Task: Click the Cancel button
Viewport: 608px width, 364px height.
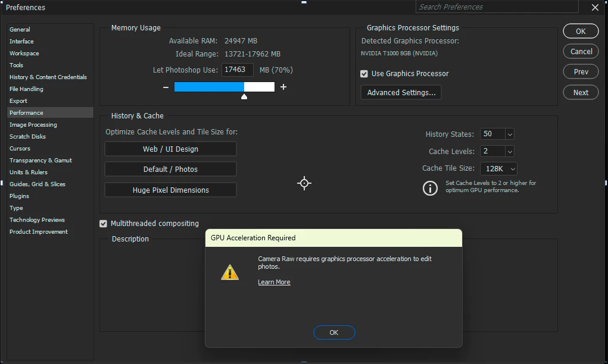Action: click(581, 52)
